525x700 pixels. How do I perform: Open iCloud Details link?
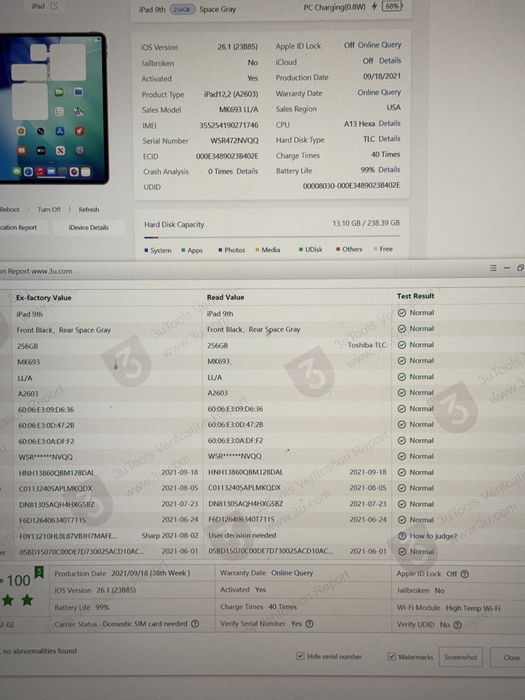click(390, 60)
